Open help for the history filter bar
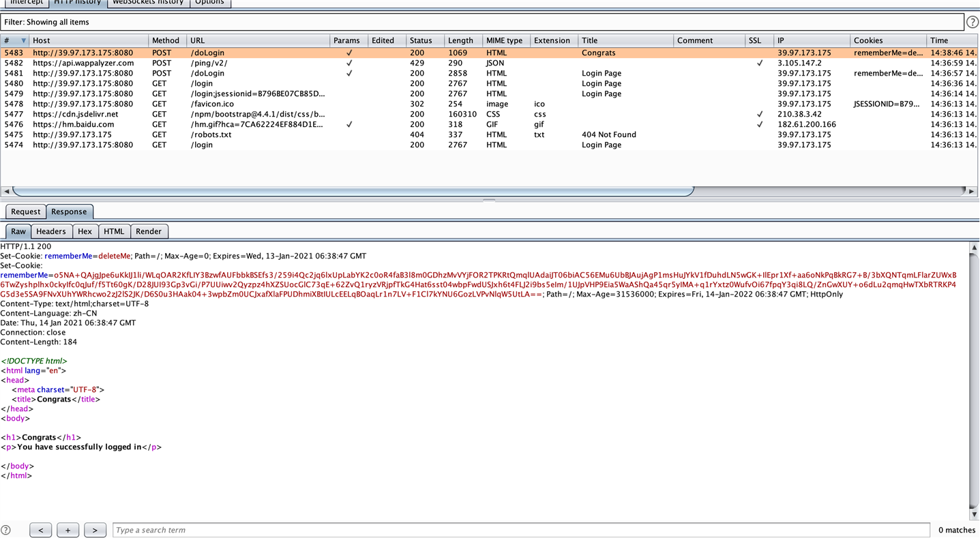The height and width of the screenshot is (538, 980). point(972,23)
